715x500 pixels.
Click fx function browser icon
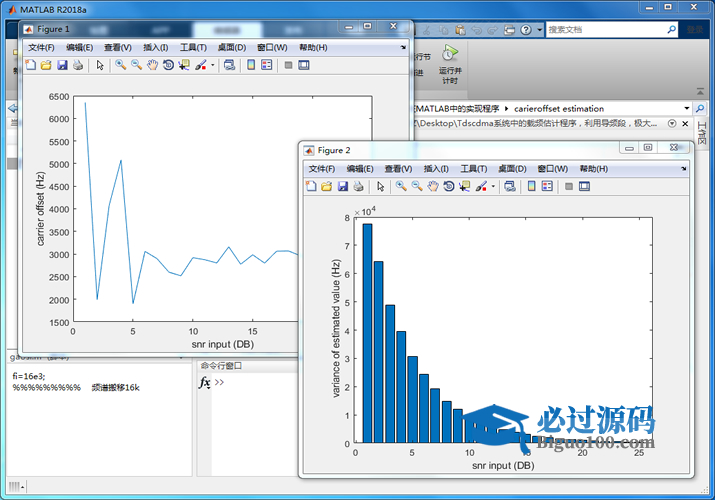tap(204, 382)
